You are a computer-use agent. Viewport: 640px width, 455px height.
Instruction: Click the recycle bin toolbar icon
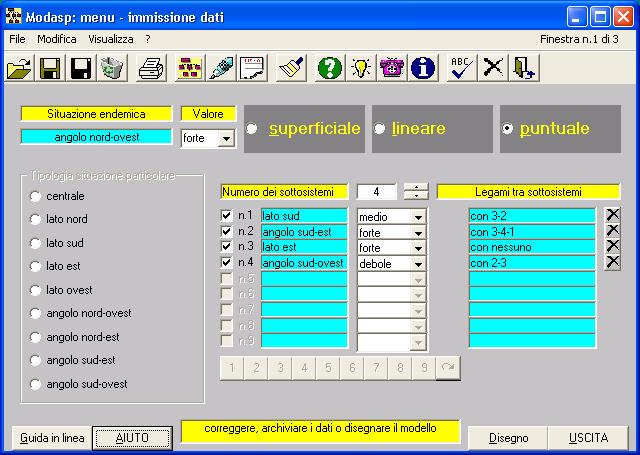coord(111,68)
